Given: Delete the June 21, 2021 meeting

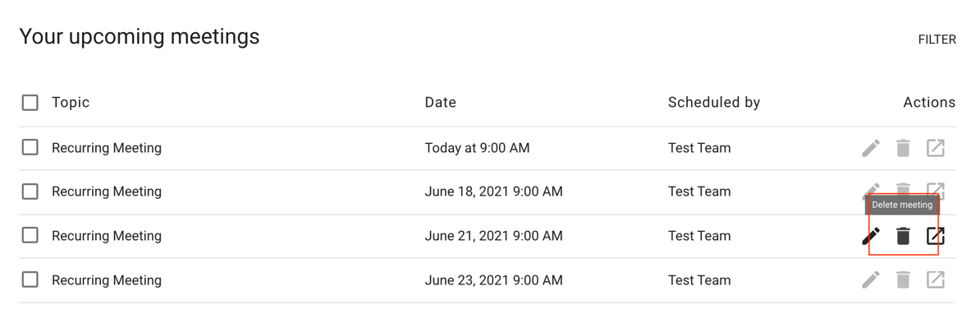Looking at the screenshot, I should (903, 236).
